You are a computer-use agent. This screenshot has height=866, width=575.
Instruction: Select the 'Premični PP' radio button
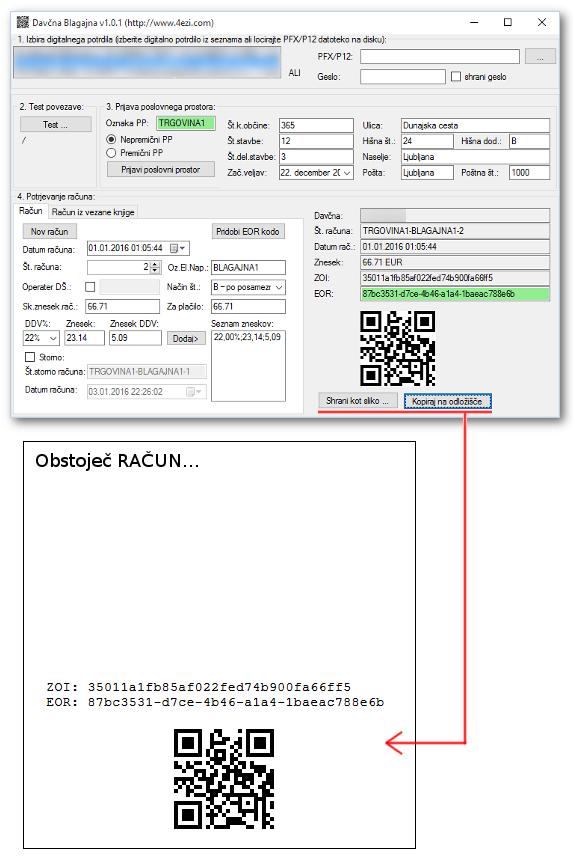pyautogui.click(x=111, y=153)
